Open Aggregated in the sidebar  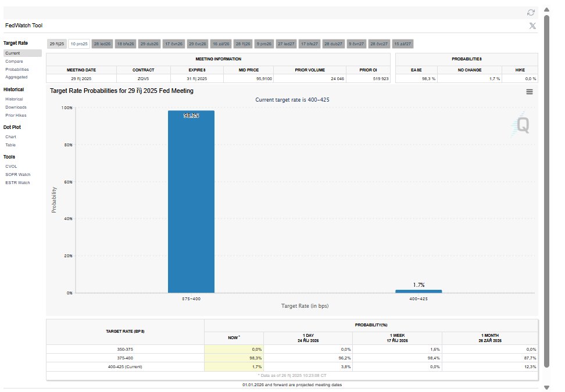[16, 77]
